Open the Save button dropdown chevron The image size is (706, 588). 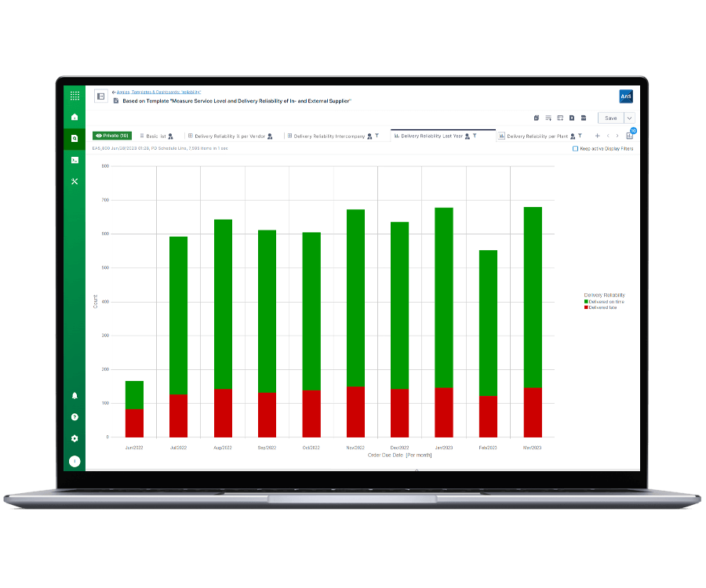point(628,118)
